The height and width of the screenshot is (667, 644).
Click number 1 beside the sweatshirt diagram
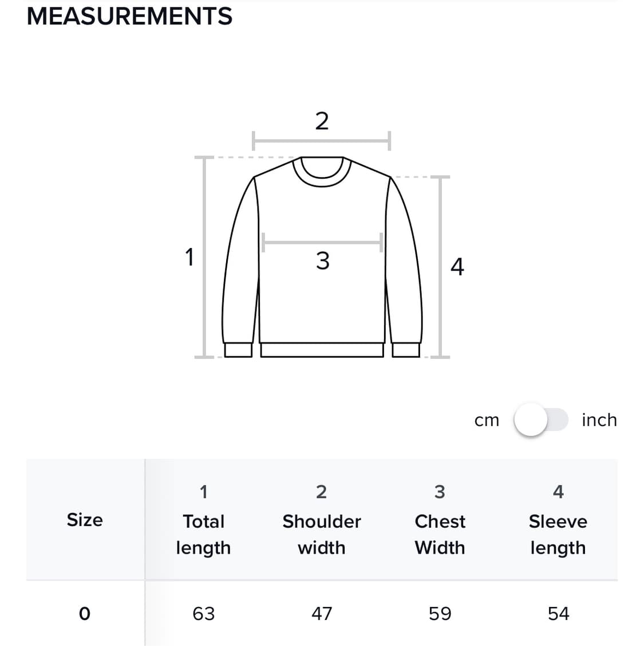[x=189, y=257]
